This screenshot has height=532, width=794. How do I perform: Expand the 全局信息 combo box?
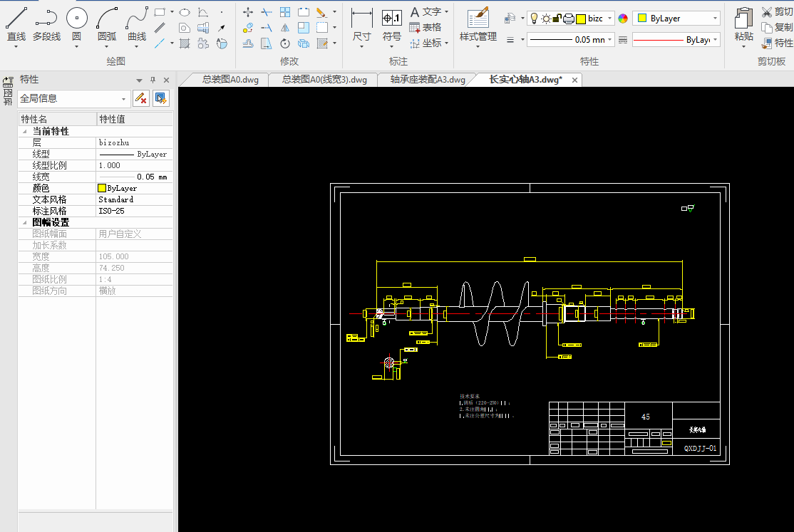pyautogui.click(x=125, y=99)
